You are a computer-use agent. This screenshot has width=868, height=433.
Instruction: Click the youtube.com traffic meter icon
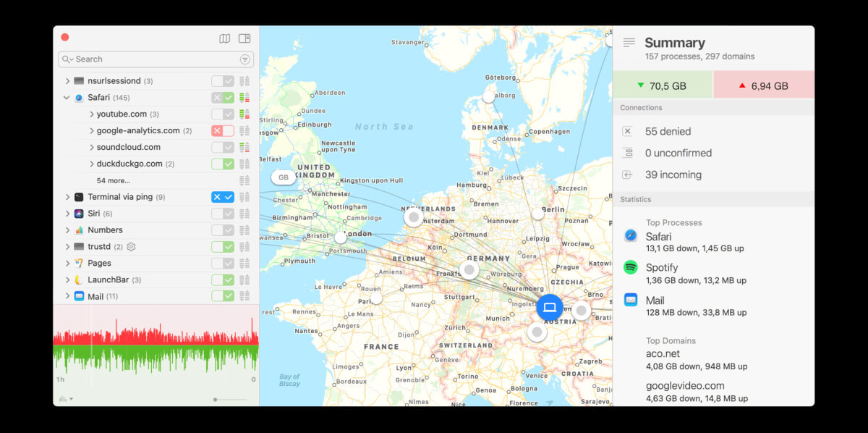tap(244, 114)
